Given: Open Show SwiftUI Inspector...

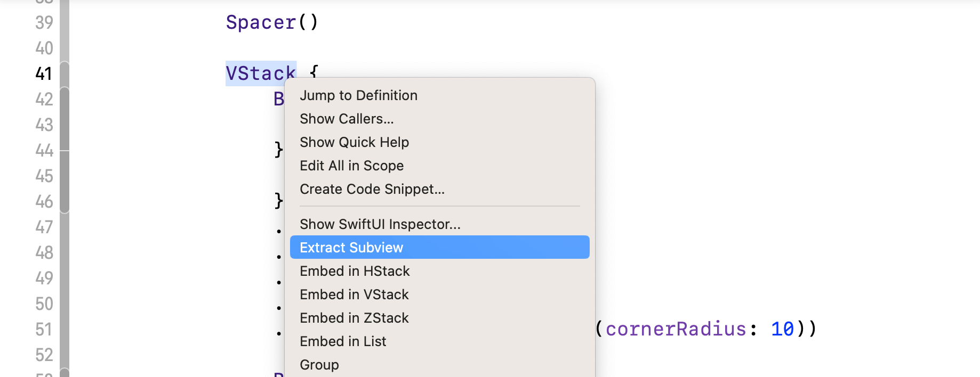Looking at the screenshot, I should pos(380,224).
